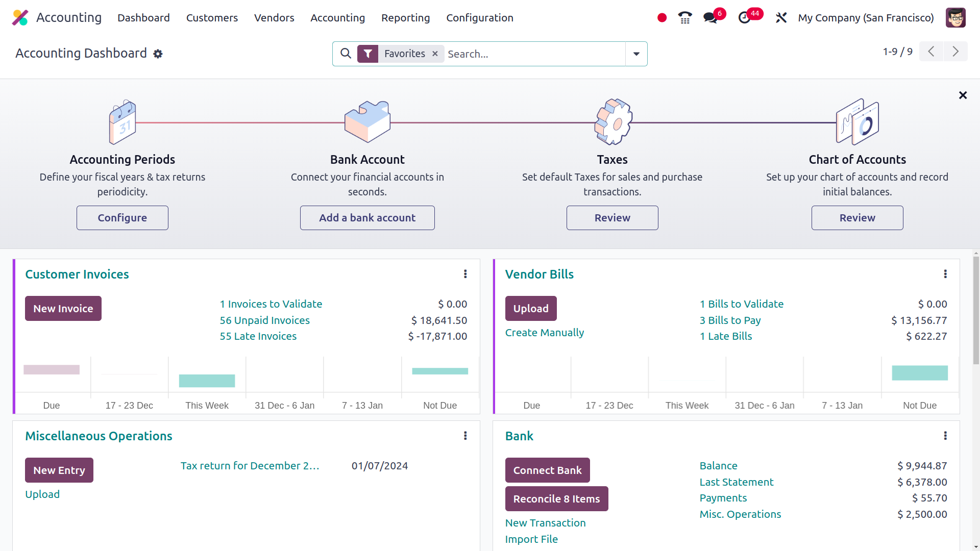Click 3 Bills to Pay link
The image size is (980, 551).
[x=730, y=319]
